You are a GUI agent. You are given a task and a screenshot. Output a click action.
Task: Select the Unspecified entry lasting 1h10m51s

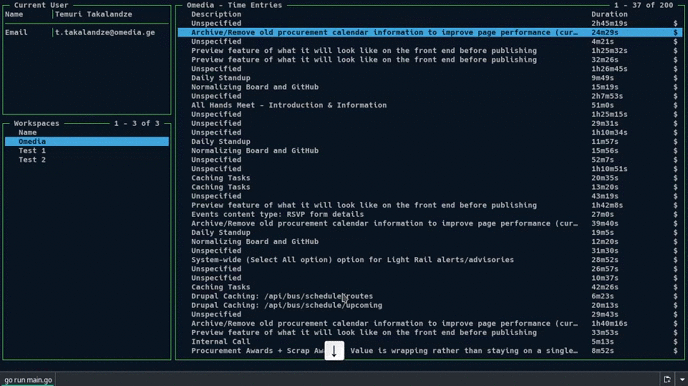click(x=430, y=169)
